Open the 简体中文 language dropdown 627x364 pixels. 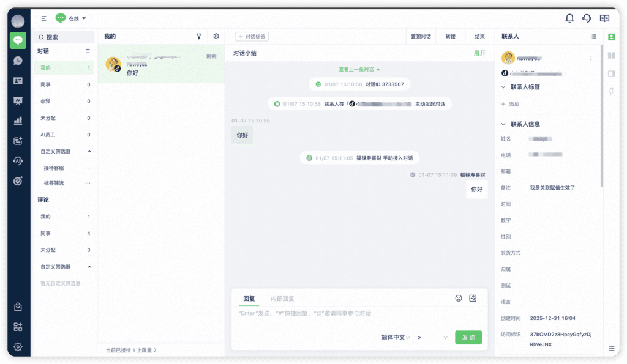click(x=396, y=337)
